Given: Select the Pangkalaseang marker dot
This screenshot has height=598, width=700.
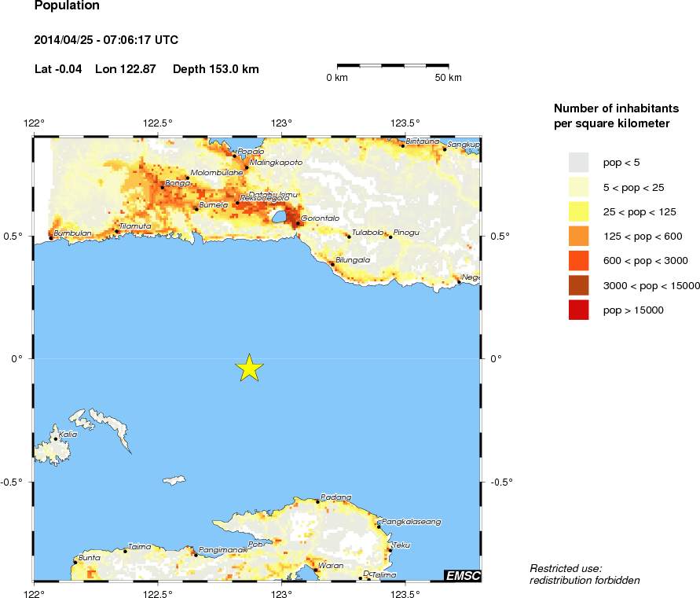Looking at the screenshot, I should (379, 526).
